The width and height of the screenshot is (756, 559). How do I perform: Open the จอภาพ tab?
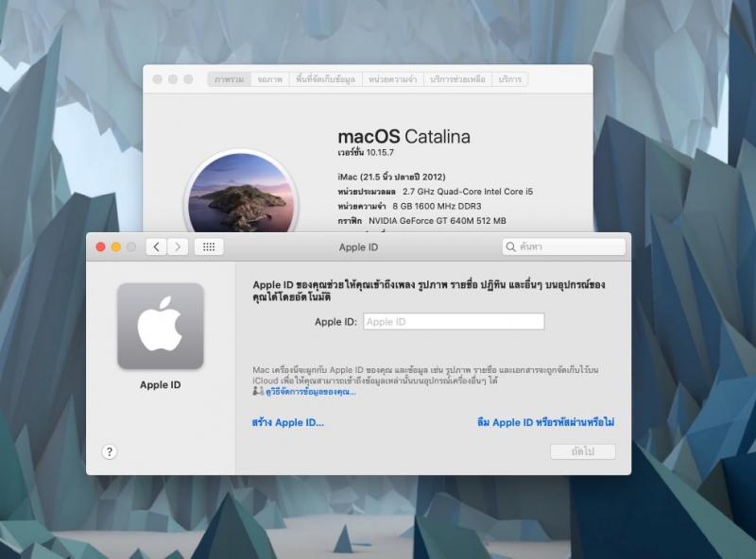[270, 79]
